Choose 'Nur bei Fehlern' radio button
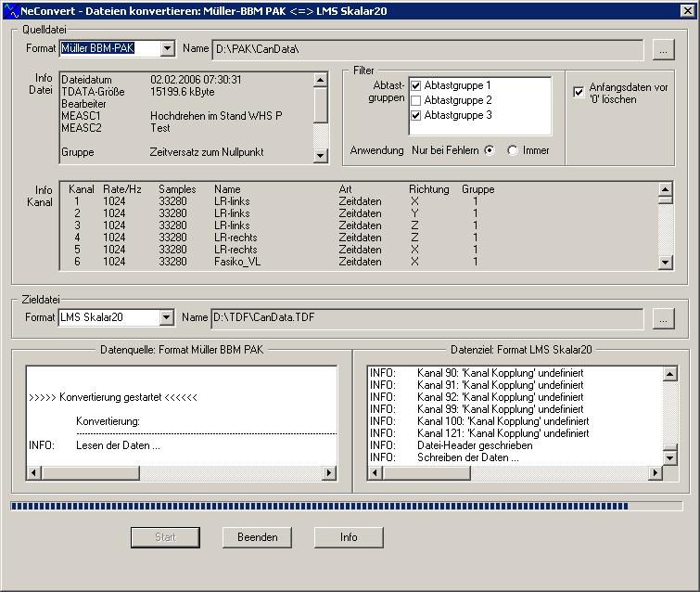This screenshot has height=592, width=700. [490, 150]
